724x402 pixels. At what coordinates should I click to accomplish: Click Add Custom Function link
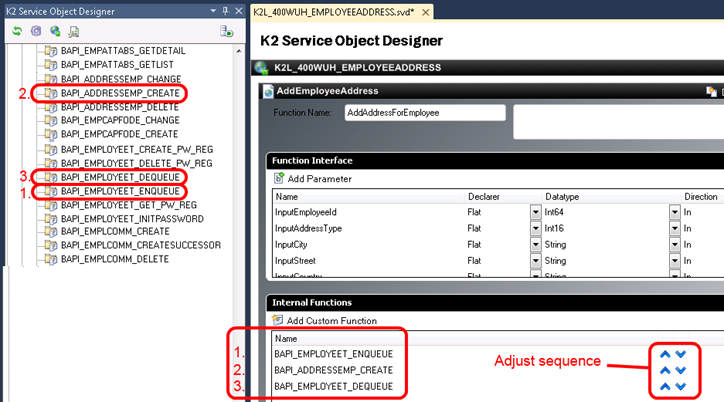(331, 321)
